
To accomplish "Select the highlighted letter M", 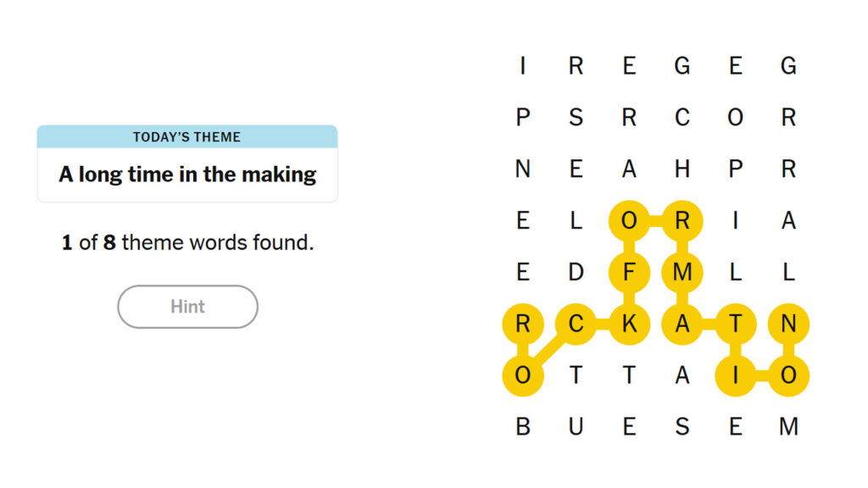I will (682, 272).
